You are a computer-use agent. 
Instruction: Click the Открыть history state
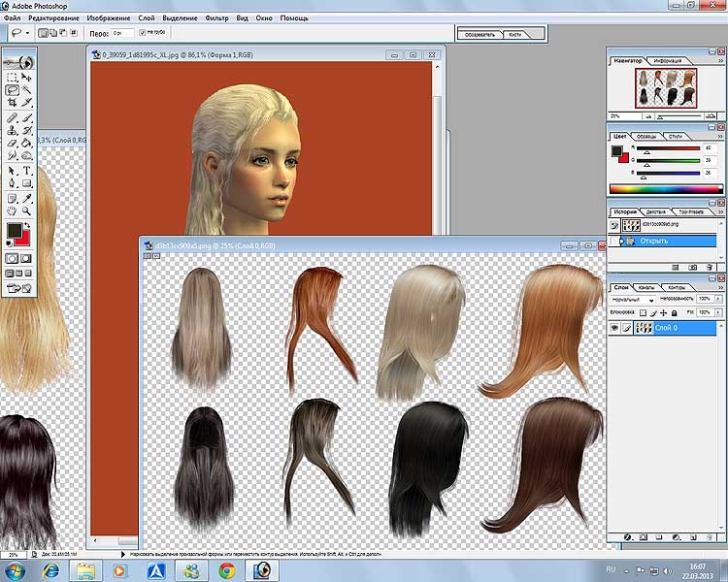pyautogui.click(x=652, y=240)
